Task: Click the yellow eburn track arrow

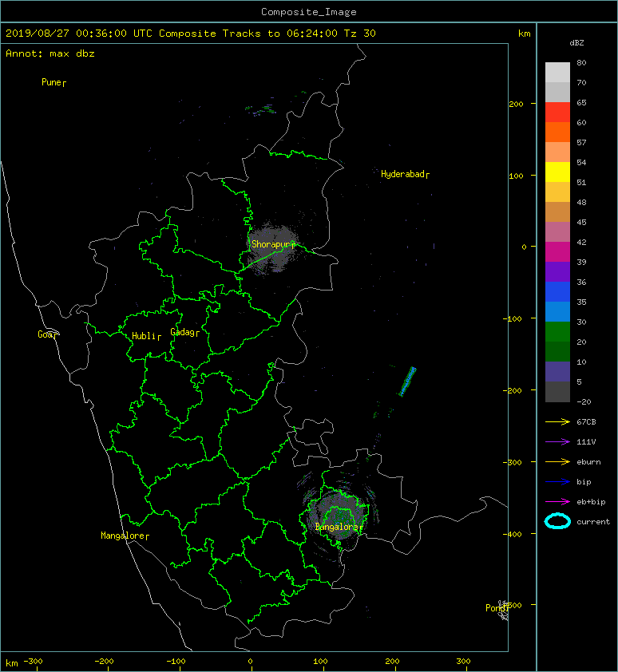Action: [x=557, y=461]
